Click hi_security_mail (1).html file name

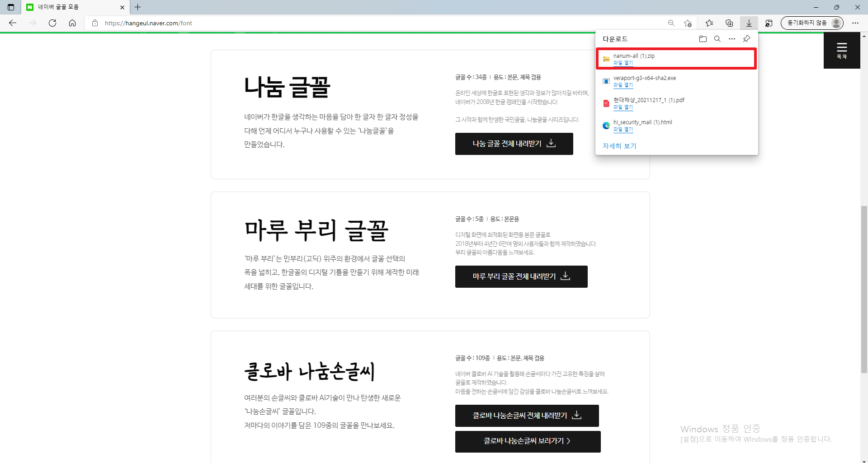[x=642, y=122]
